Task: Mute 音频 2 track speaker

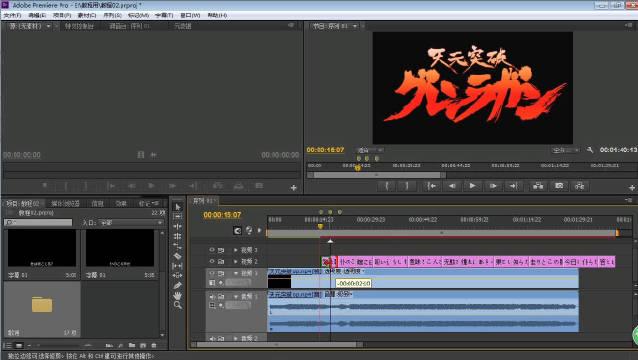Action: tap(212, 338)
